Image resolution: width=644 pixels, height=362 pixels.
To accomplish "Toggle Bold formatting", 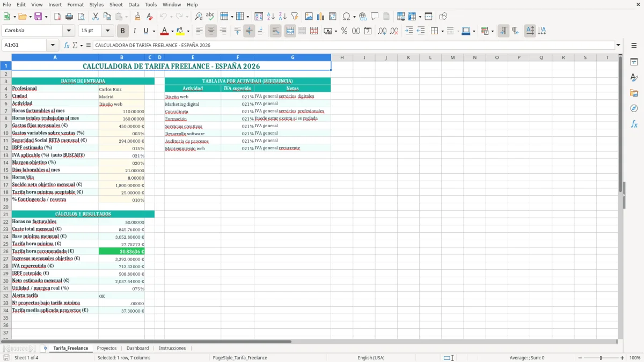I will 122,31.
